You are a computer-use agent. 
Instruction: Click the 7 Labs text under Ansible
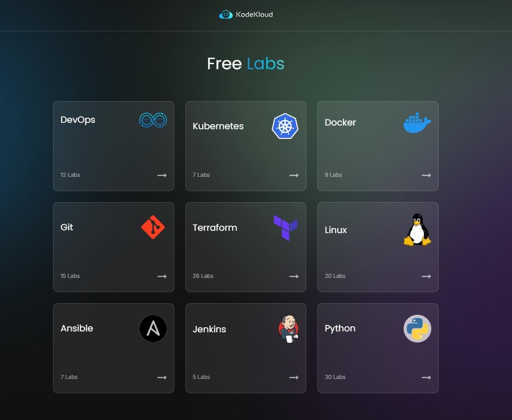coord(69,377)
